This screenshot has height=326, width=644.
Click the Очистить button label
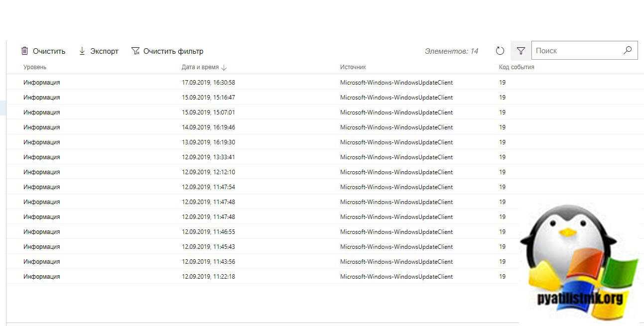49,51
